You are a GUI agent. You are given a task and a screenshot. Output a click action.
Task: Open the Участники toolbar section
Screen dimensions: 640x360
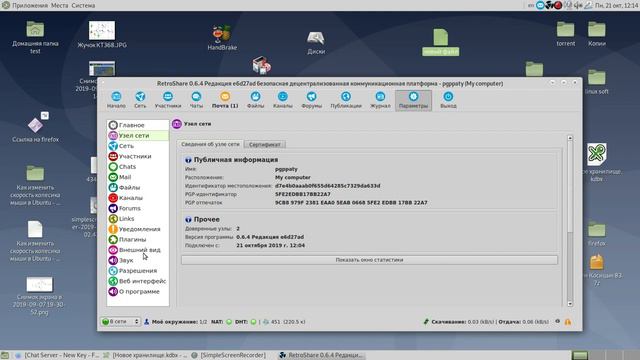168,100
